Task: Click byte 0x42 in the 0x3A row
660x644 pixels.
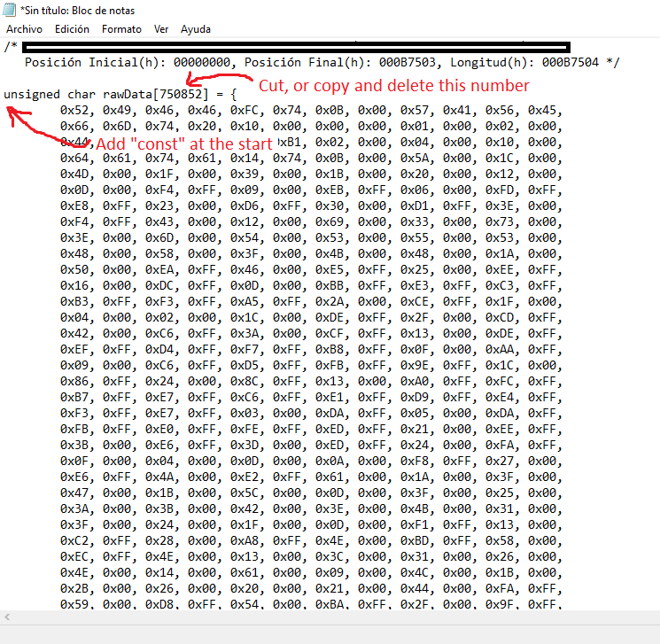Action: click(245, 509)
